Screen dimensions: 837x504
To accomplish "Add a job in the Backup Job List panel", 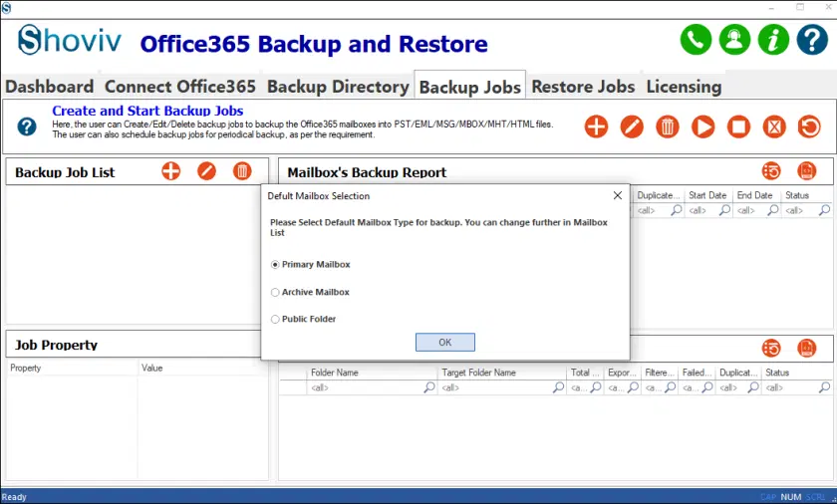I will pos(170,171).
